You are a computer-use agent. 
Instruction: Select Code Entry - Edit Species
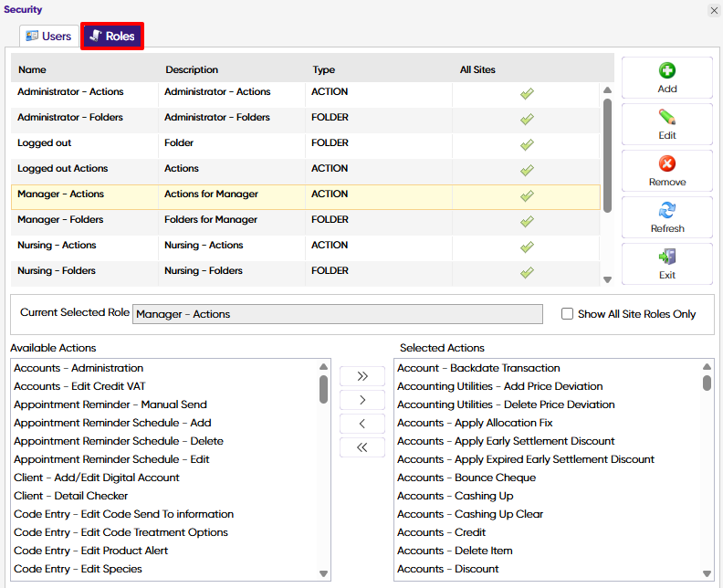[78, 569]
